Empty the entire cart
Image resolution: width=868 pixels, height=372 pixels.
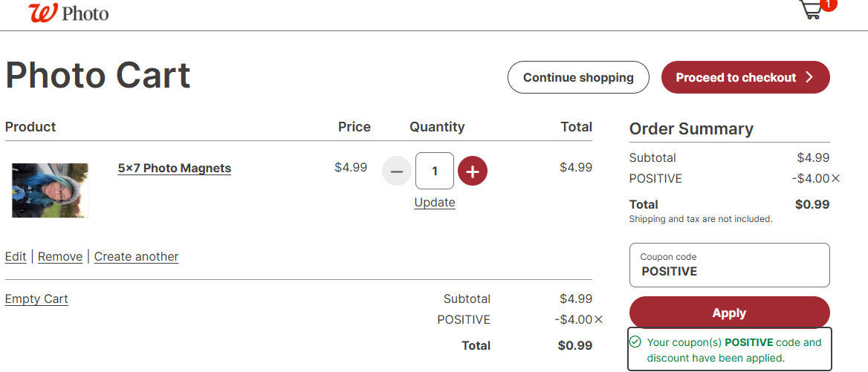click(x=36, y=299)
